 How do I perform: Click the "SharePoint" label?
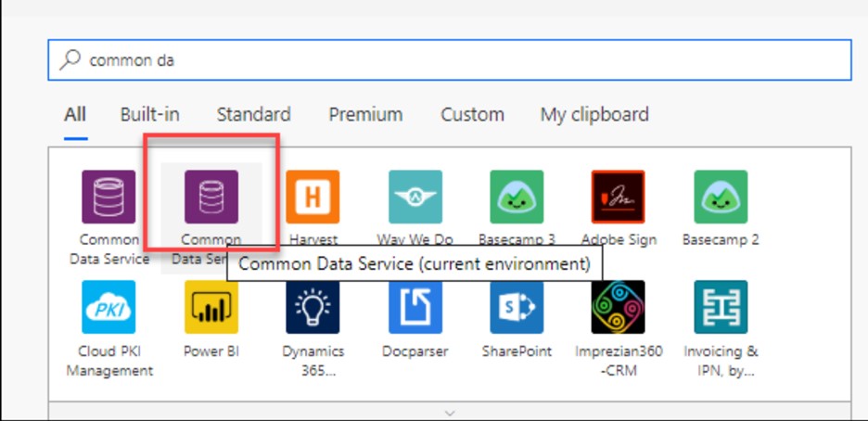click(x=517, y=351)
